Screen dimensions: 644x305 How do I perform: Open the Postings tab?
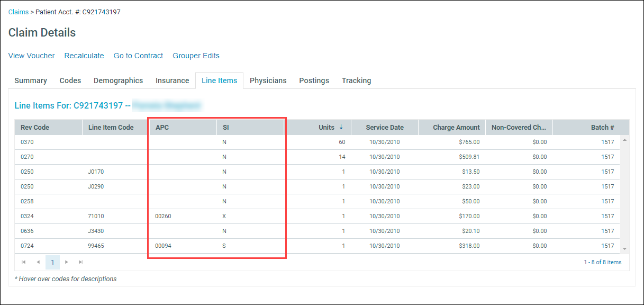pyautogui.click(x=314, y=80)
